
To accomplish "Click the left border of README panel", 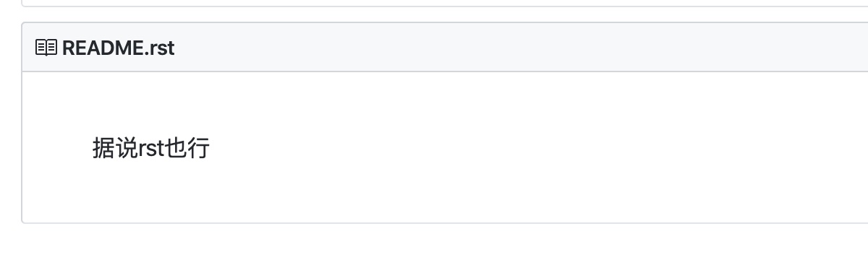I will [x=22, y=123].
